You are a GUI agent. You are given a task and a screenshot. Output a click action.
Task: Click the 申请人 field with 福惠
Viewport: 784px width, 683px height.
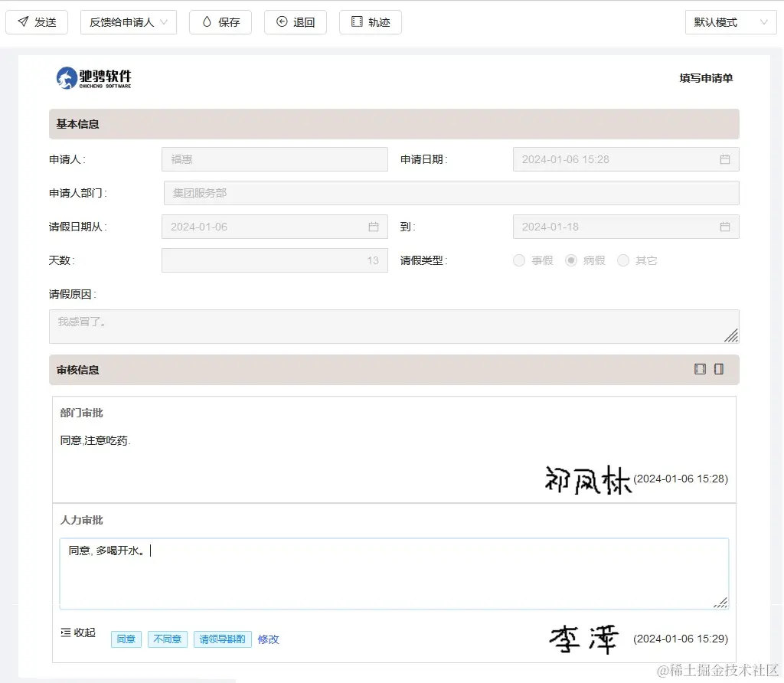click(x=275, y=159)
